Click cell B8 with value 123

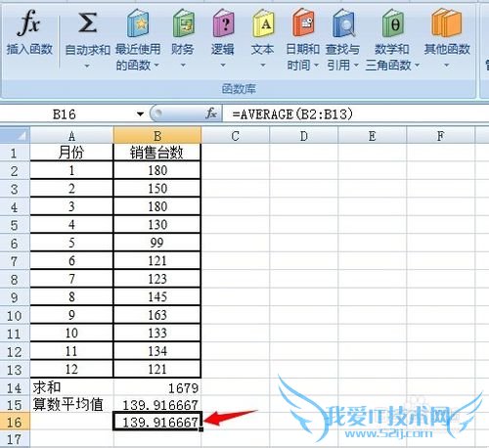click(157, 279)
